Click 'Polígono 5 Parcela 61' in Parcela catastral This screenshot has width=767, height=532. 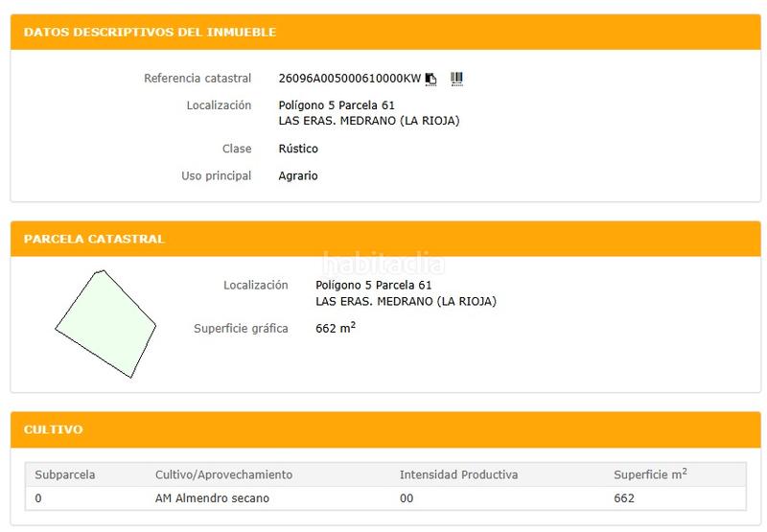[x=374, y=285]
